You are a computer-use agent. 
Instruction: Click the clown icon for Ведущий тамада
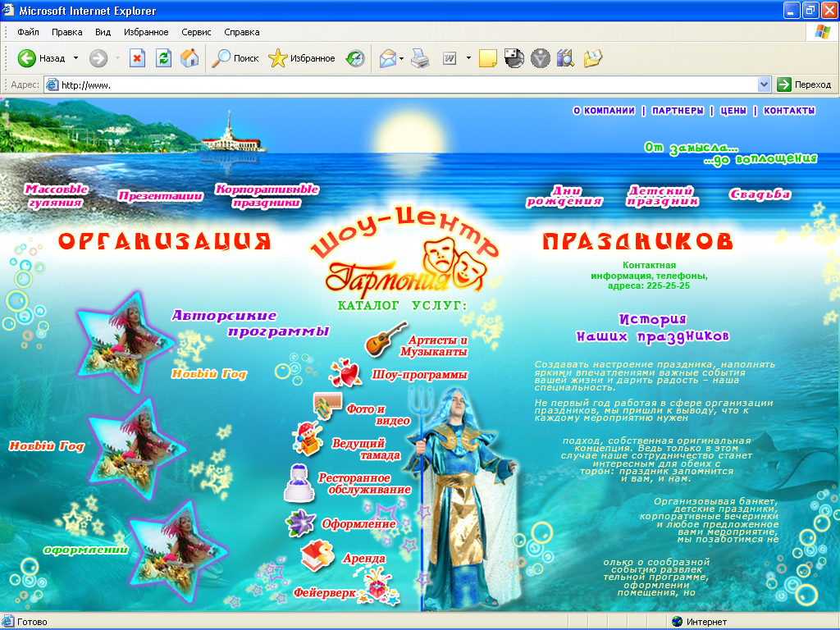(308, 438)
